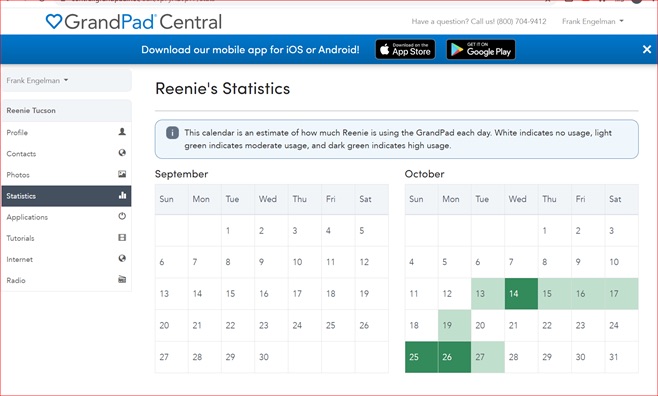Click the Statistics bar chart icon
The width and height of the screenshot is (658, 396).
[122, 195]
